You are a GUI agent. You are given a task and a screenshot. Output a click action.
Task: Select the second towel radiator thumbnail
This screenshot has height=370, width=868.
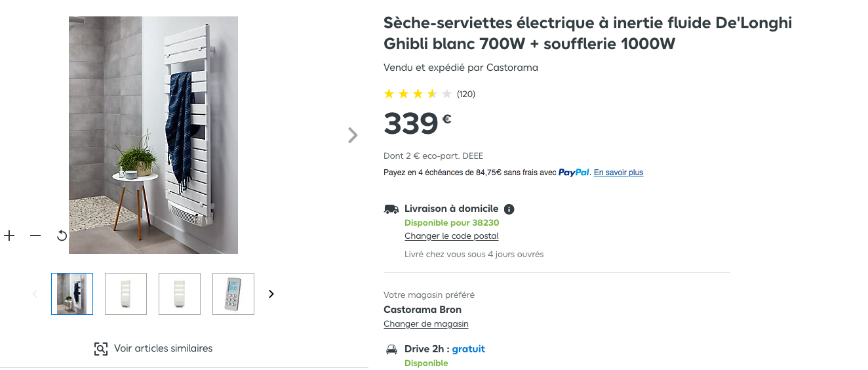(126, 294)
